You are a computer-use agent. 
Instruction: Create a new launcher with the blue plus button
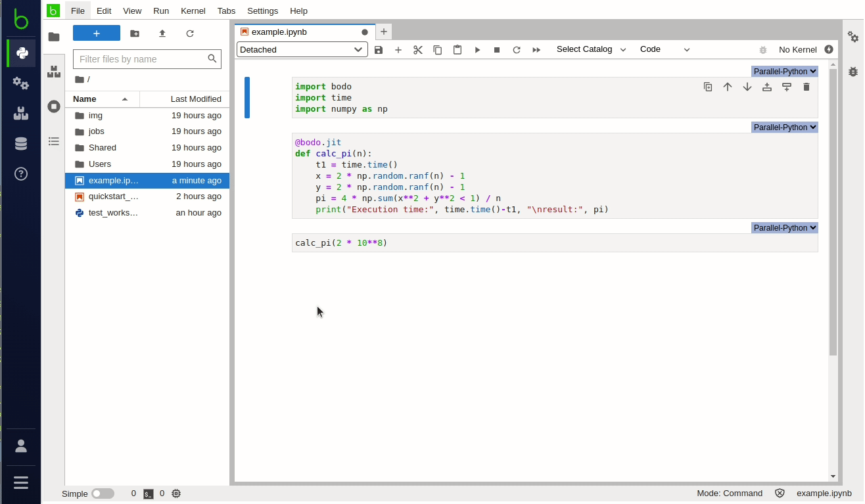[x=97, y=32]
